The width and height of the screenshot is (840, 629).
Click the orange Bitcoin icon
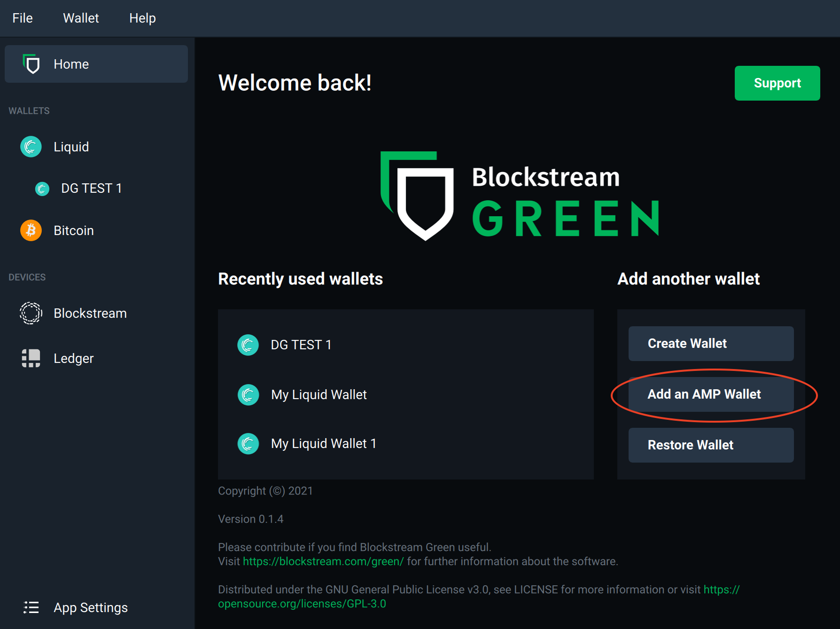click(31, 230)
